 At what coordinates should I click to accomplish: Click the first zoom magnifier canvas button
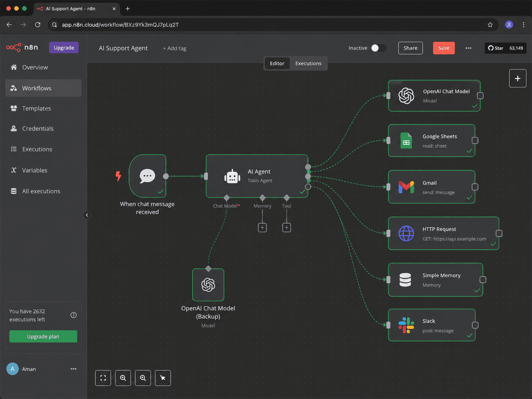123,378
